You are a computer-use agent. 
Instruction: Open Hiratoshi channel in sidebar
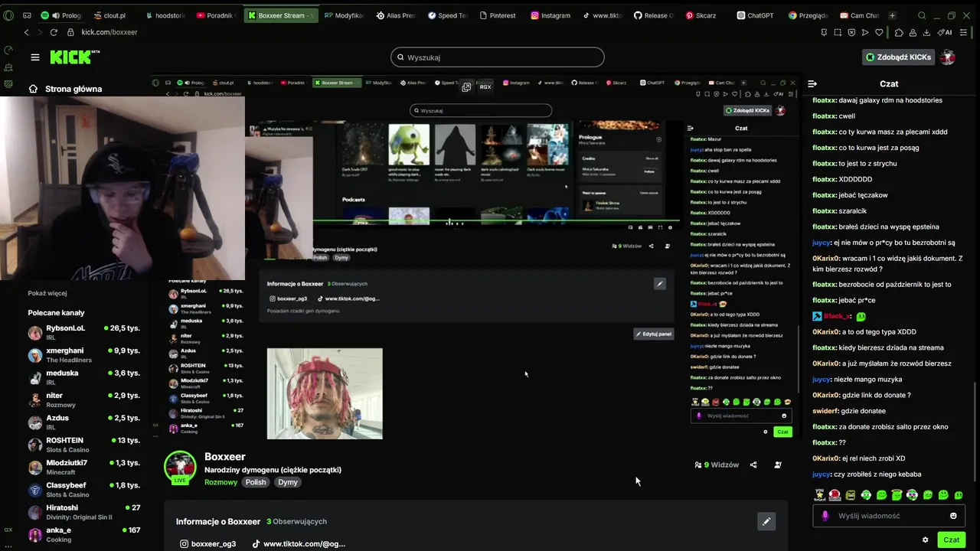click(x=84, y=512)
